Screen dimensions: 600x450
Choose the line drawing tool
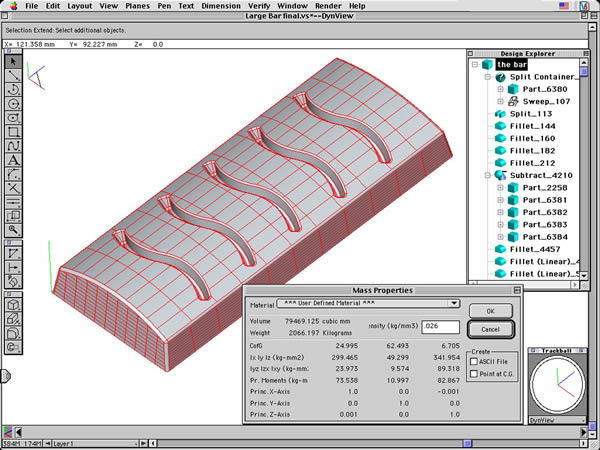tap(15, 75)
